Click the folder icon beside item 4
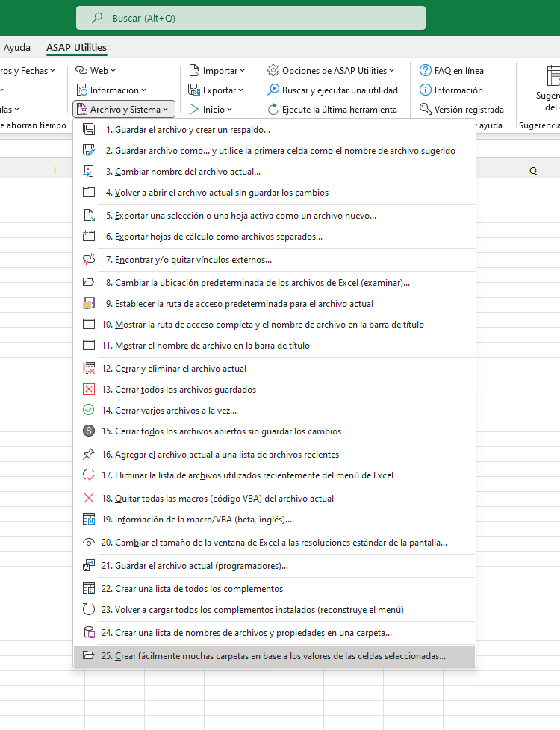 click(89, 193)
